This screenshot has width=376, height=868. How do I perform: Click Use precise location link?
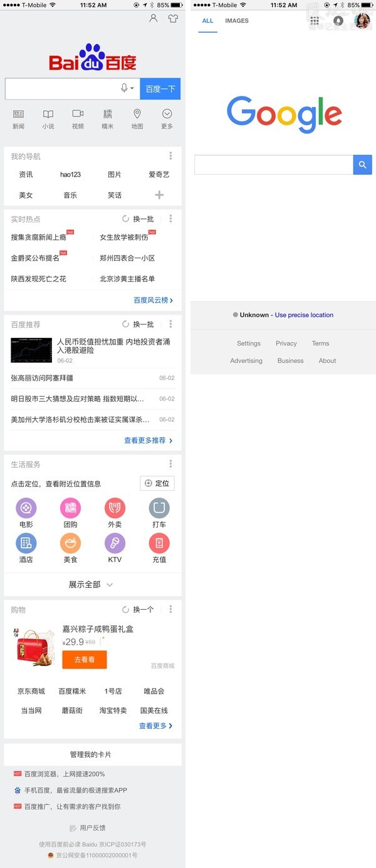(x=304, y=315)
